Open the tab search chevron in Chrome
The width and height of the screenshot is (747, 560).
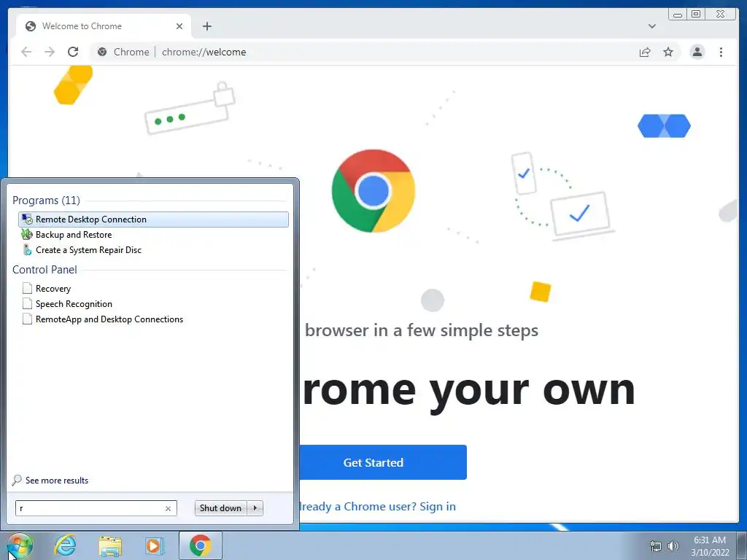651,26
